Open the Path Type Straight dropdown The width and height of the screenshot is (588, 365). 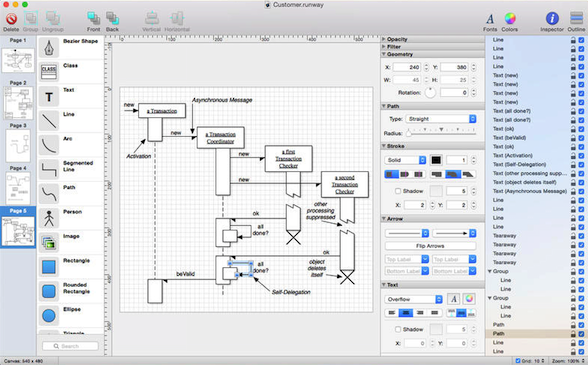pos(441,119)
